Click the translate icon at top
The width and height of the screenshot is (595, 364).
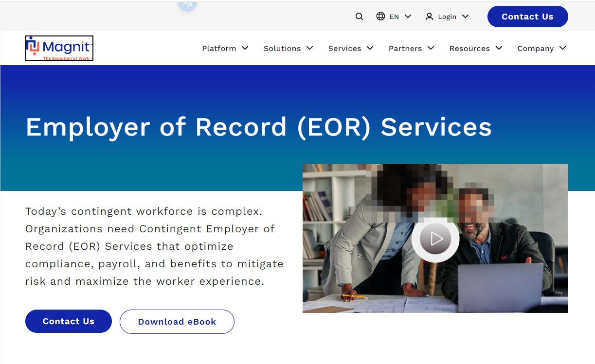[187, 4]
